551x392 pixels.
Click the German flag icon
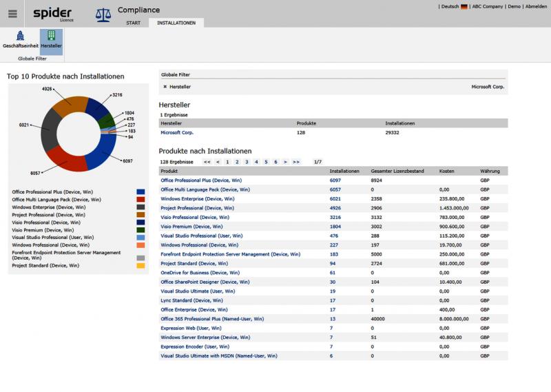464,6
